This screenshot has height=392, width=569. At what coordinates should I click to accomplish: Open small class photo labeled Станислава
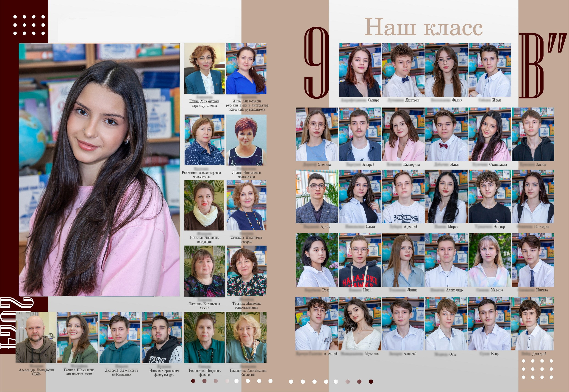[x=490, y=134]
